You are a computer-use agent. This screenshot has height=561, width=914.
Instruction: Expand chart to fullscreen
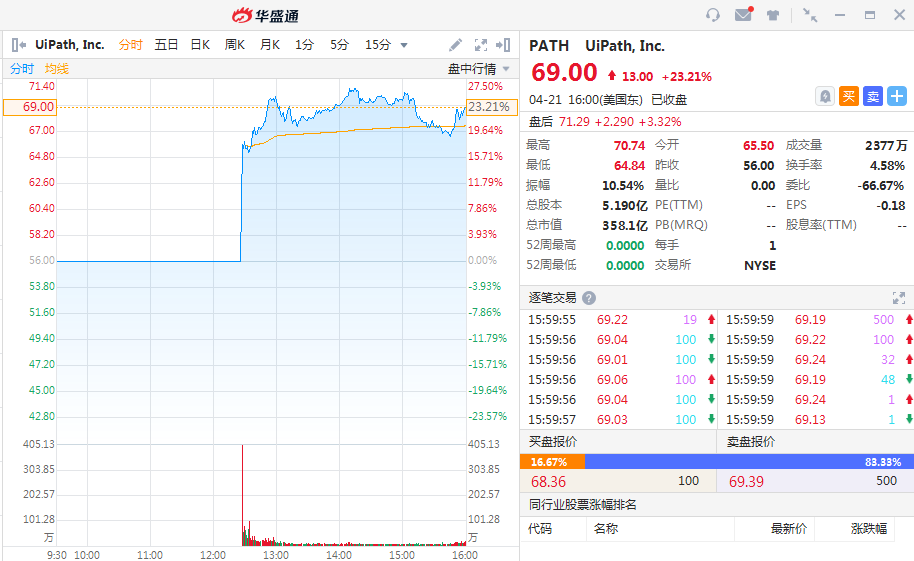(481, 45)
